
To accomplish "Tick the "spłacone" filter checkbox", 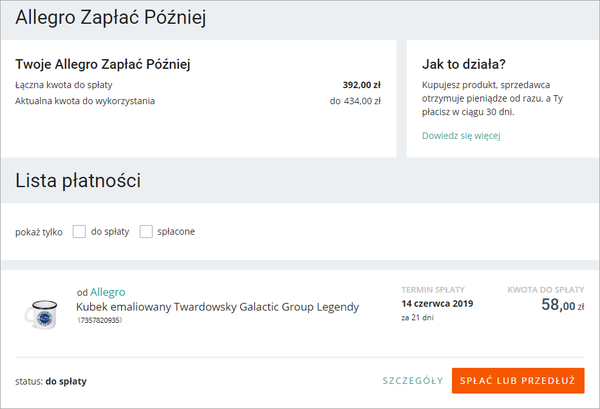I will (x=147, y=232).
